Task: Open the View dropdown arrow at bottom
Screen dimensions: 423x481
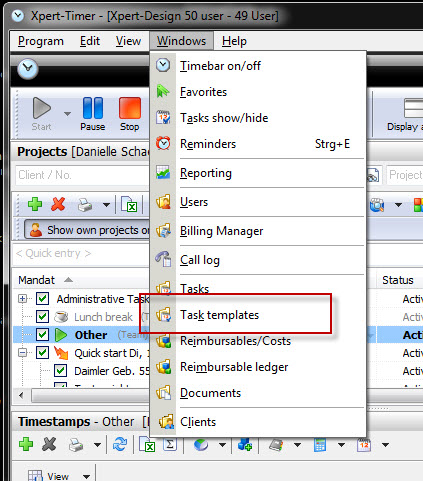Action: pos(87,477)
